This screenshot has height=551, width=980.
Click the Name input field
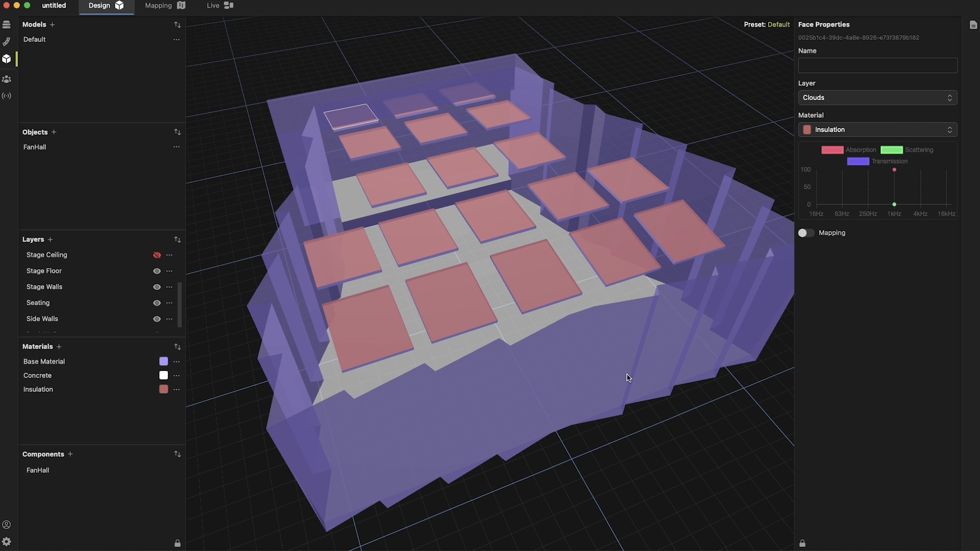coord(877,65)
